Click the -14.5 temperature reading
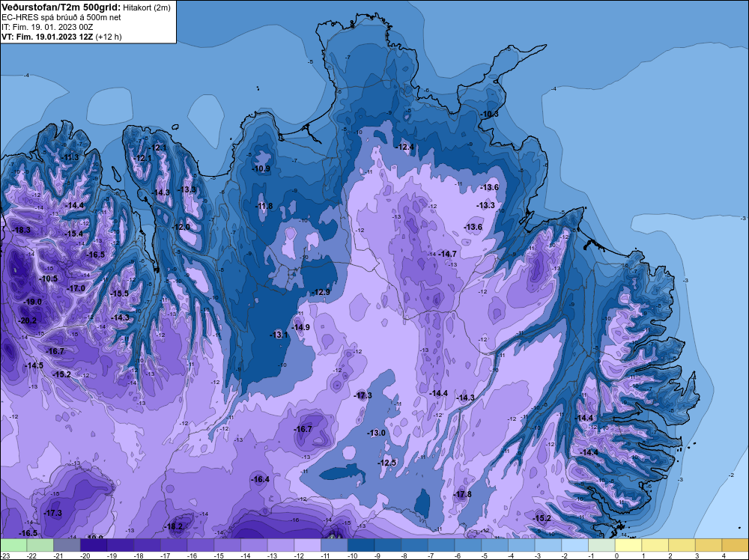Image resolution: width=749 pixels, height=560 pixels. click(34, 365)
